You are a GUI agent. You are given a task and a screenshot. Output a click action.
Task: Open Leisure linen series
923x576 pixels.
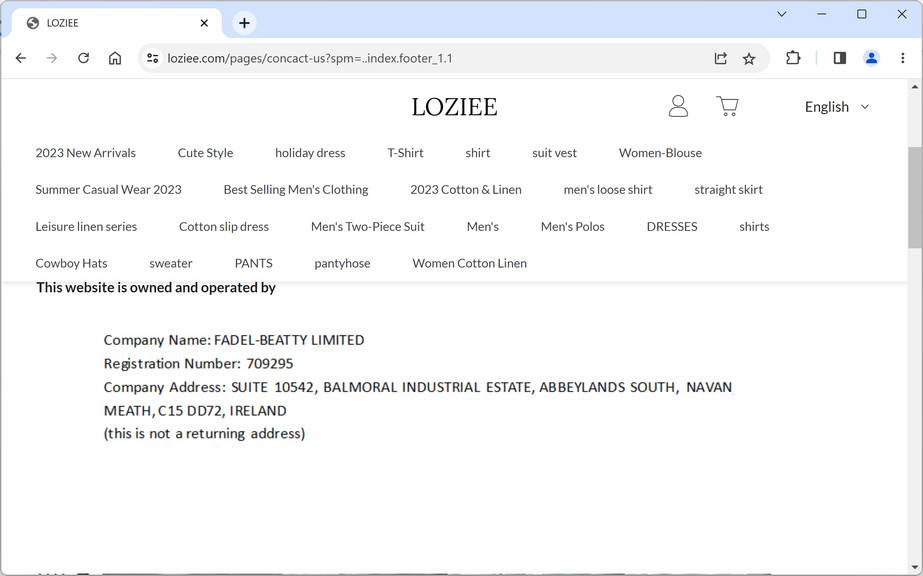click(86, 227)
